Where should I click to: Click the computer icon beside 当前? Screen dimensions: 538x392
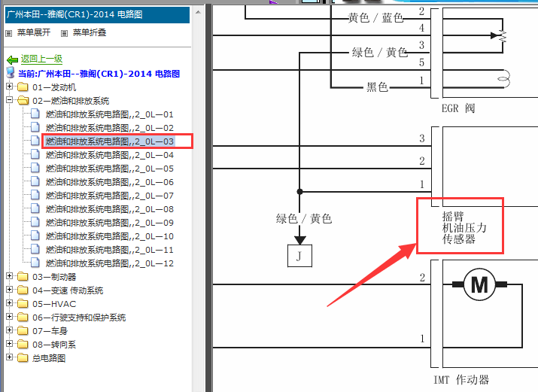11,72
